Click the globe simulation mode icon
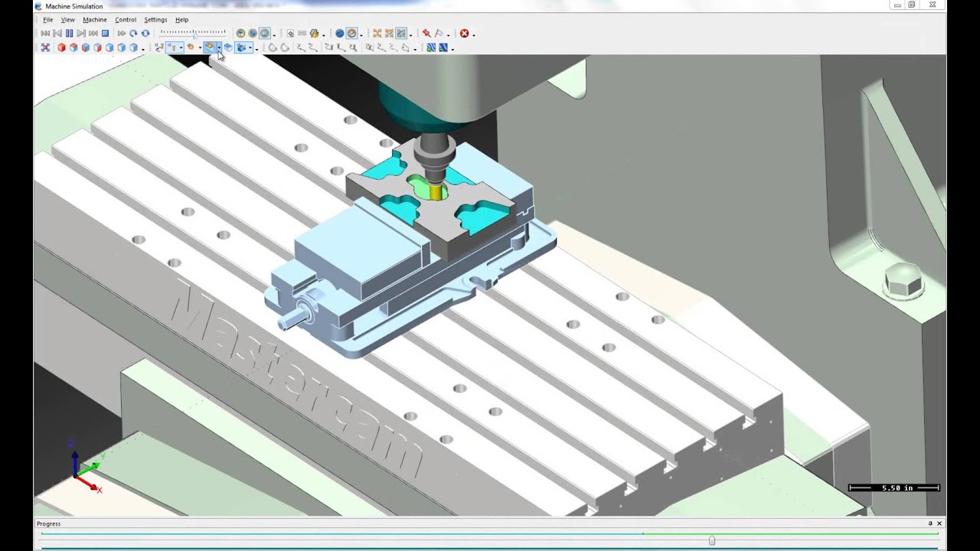This screenshot has width=980, height=551. click(253, 34)
